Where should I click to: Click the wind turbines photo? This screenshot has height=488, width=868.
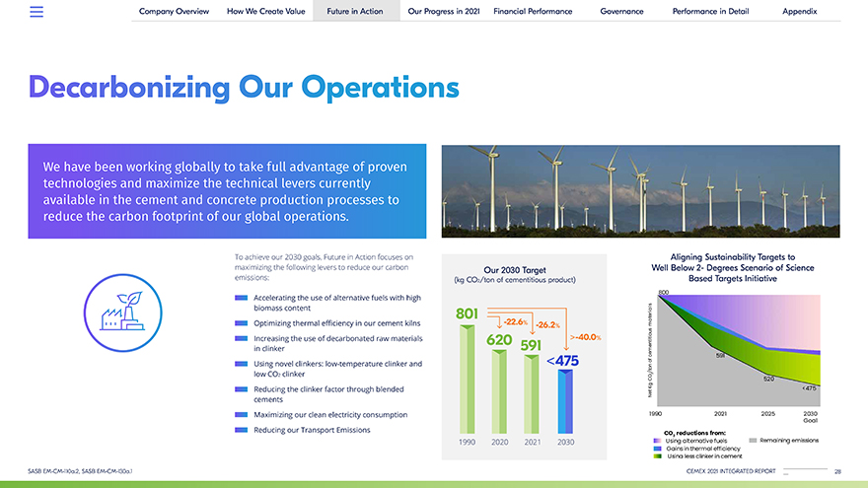(x=640, y=191)
